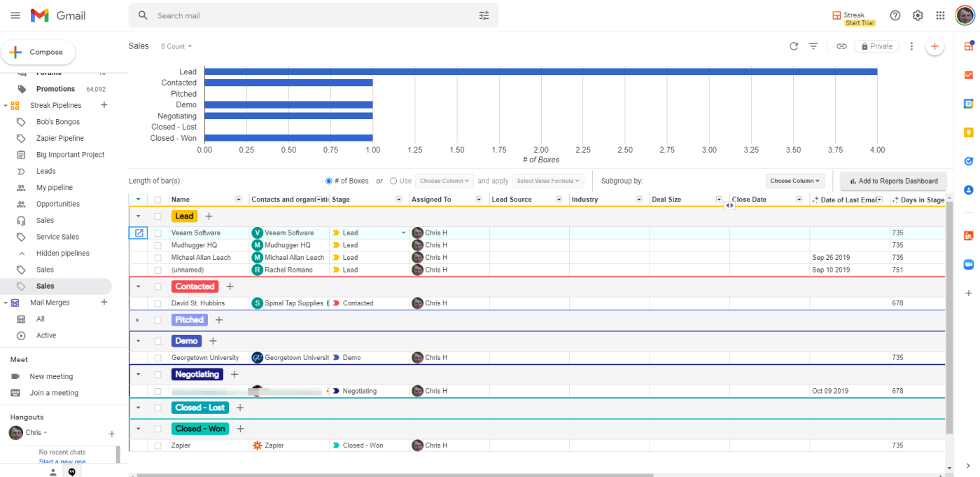Click the Compose button
The width and height of the screenshot is (980, 477).
38,53
